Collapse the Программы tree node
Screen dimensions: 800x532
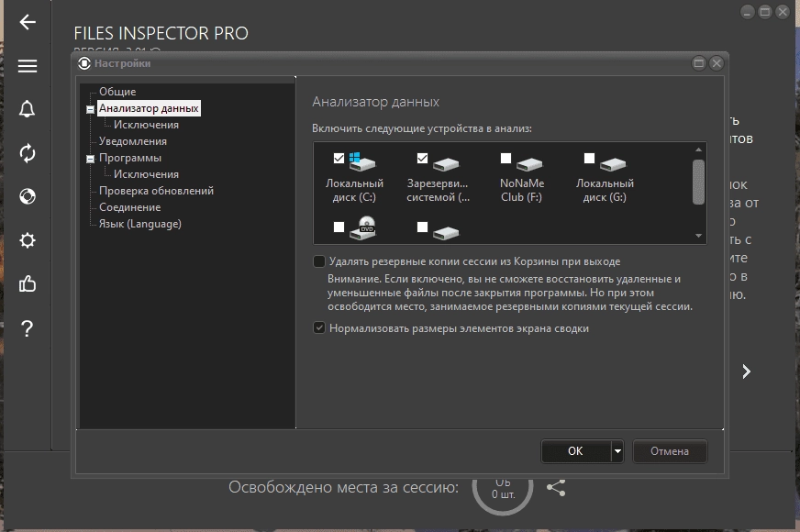[90, 159]
